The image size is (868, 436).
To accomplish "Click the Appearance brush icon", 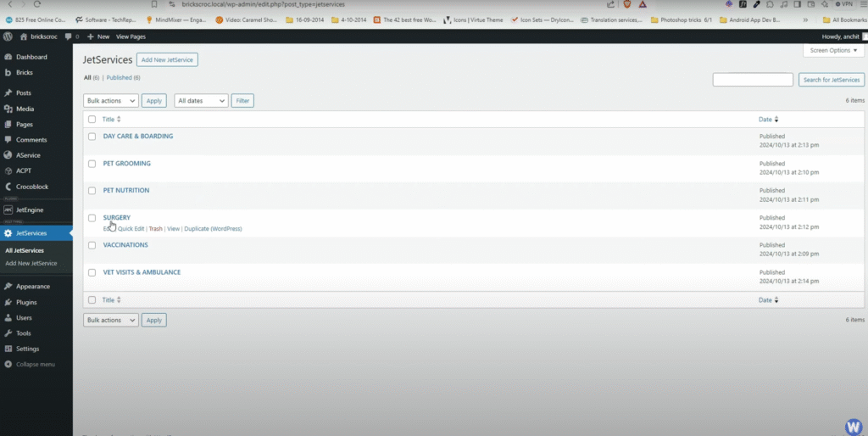I will click(x=8, y=287).
